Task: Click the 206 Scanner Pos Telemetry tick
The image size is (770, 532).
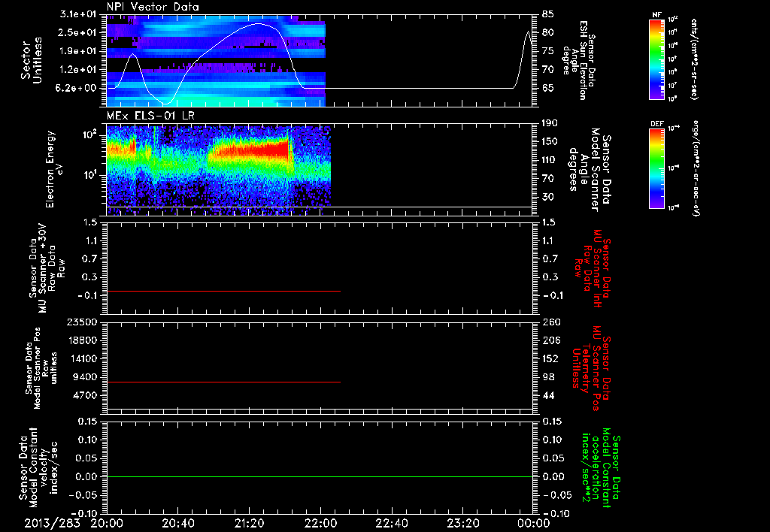Action: pos(550,340)
